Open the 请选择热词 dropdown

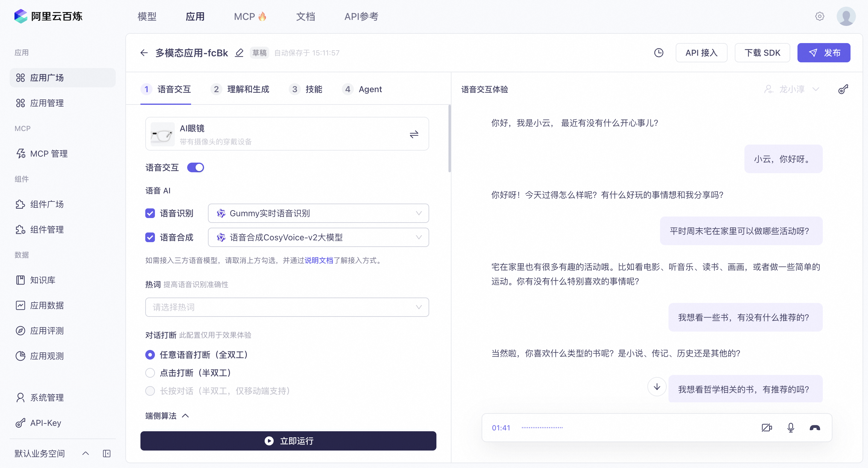pyautogui.click(x=287, y=307)
